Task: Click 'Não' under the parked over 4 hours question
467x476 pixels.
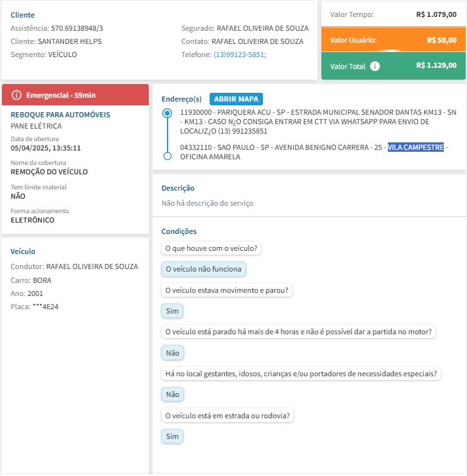Action: click(x=172, y=353)
